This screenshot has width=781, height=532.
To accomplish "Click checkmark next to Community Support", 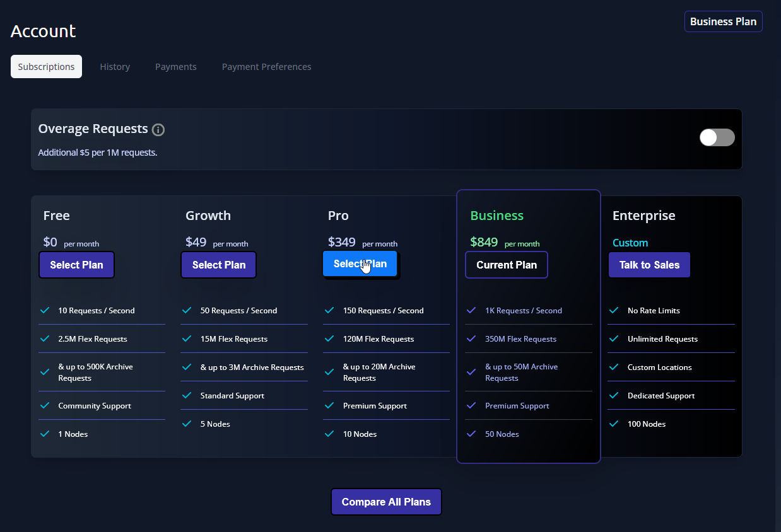I will point(45,405).
